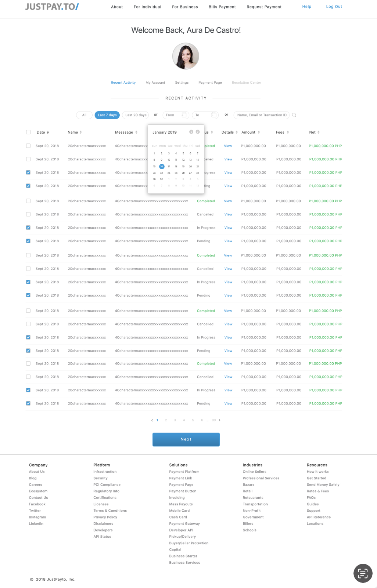
Task: Go to page 90 in pagination
Action: (x=214, y=420)
